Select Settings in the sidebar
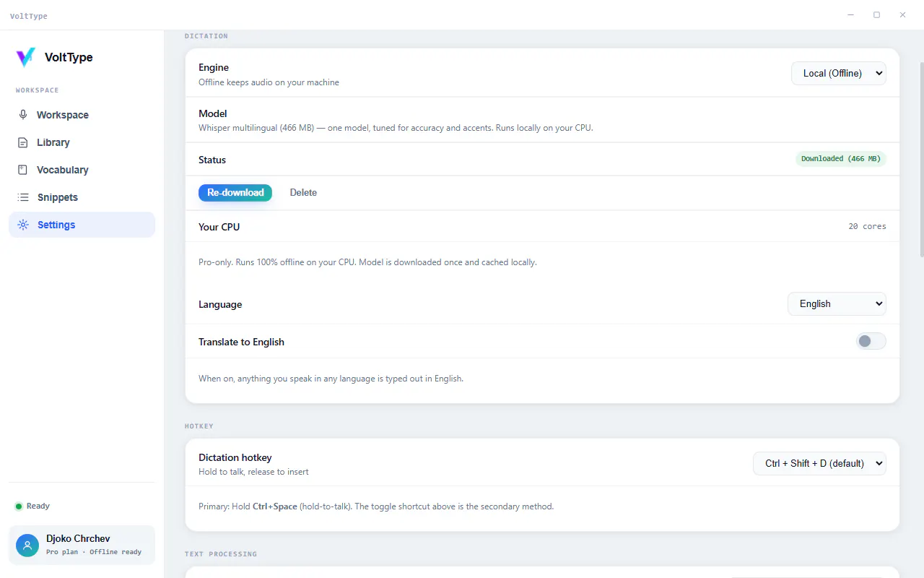 [x=82, y=225]
